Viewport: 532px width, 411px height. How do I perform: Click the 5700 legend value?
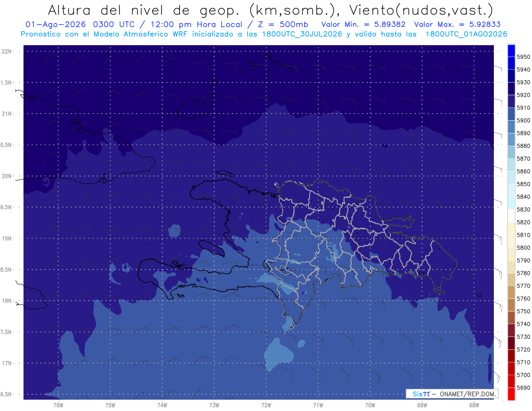[524, 375]
